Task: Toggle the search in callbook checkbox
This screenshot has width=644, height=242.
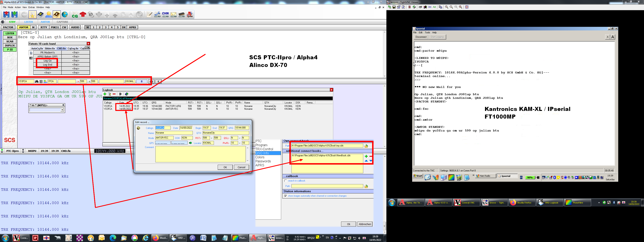Action: (286, 181)
